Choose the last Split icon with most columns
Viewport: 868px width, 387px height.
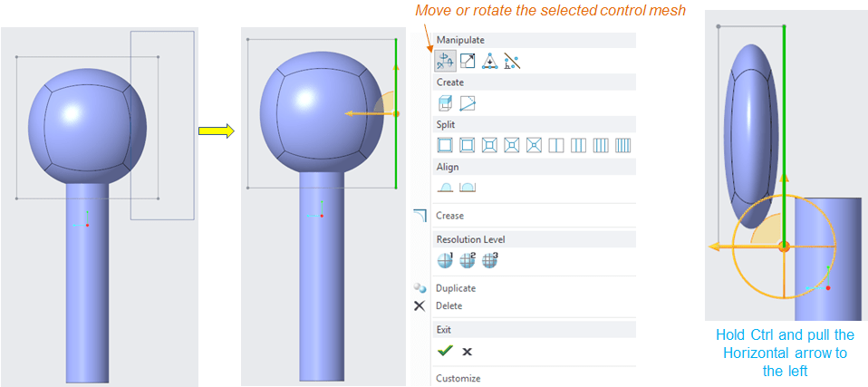coord(622,145)
